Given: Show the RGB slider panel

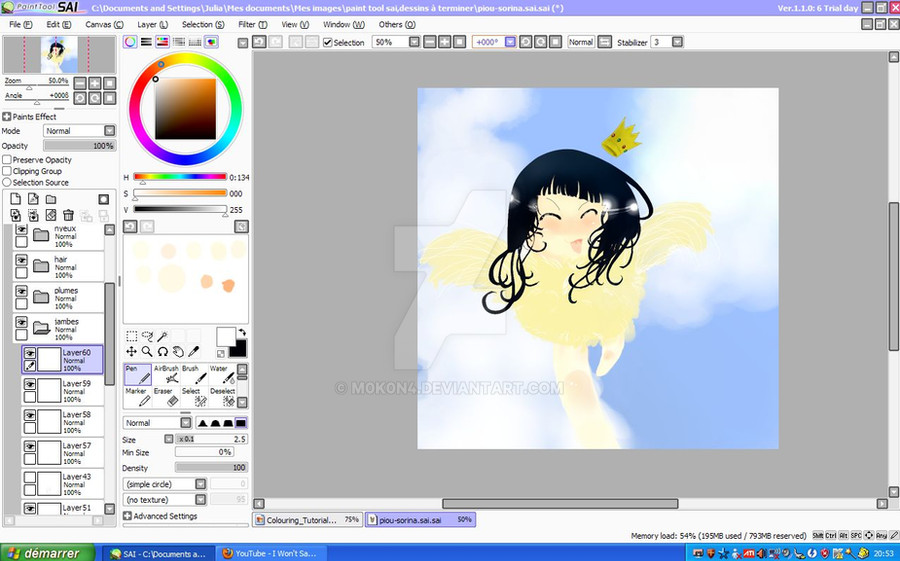Looking at the screenshot, I should [x=146, y=42].
